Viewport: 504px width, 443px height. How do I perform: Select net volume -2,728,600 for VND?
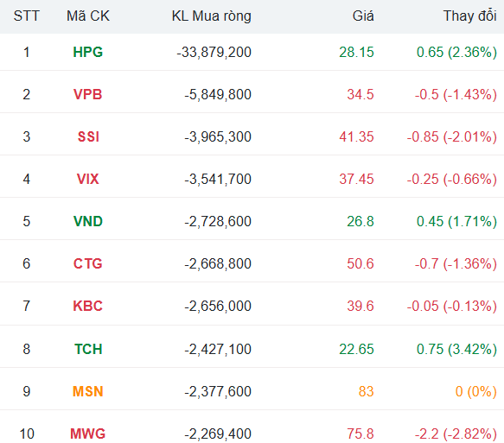pyautogui.click(x=218, y=221)
